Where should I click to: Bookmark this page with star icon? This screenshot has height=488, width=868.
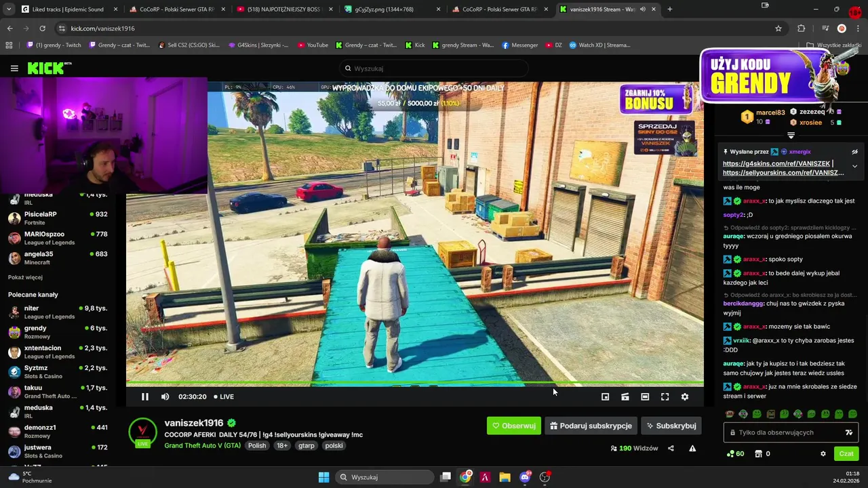click(778, 28)
